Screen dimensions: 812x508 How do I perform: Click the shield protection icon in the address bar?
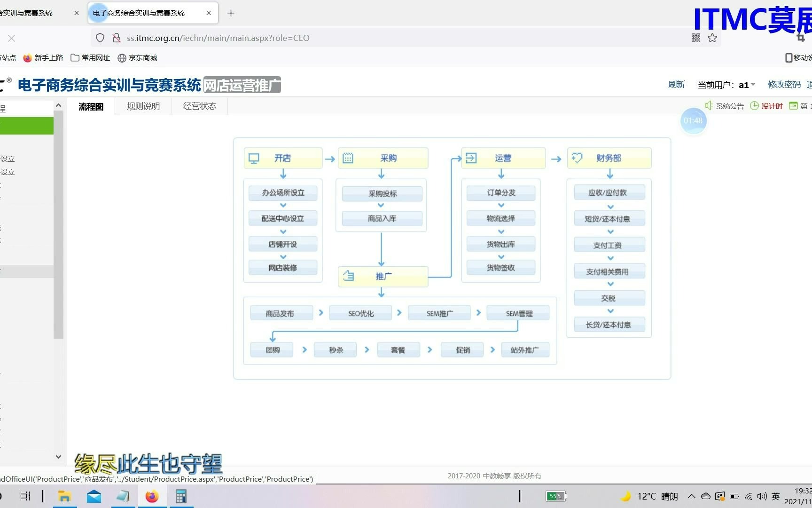[x=100, y=38]
